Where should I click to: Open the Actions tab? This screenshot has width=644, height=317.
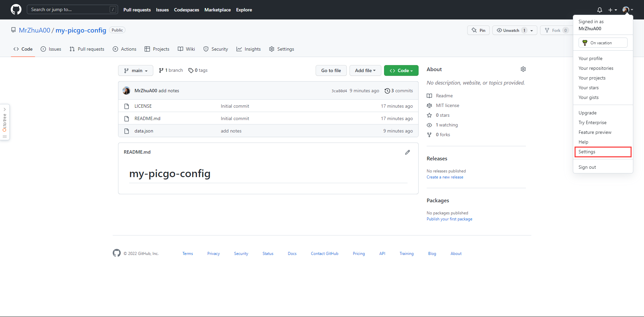click(124, 49)
